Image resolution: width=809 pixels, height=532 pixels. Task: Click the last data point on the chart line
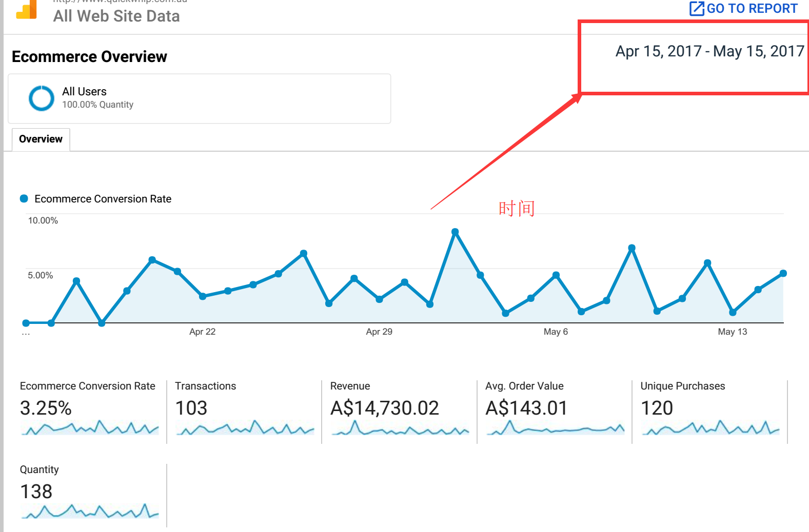pos(783,274)
